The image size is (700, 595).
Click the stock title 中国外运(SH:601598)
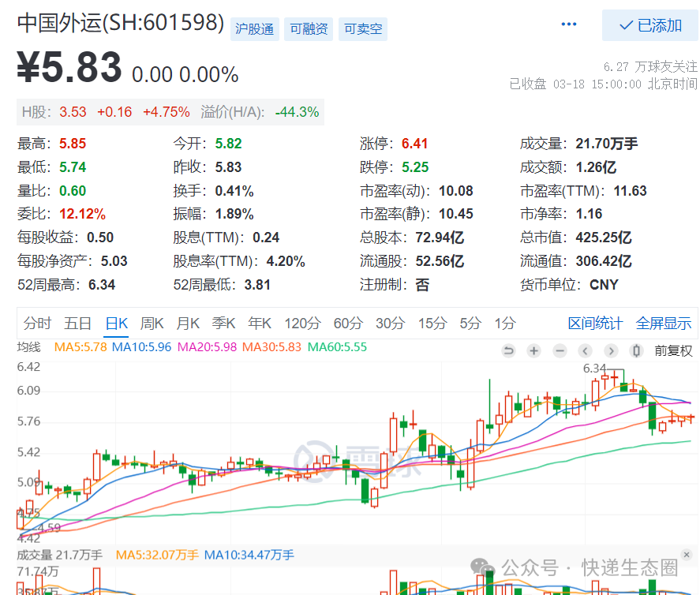point(121,23)
